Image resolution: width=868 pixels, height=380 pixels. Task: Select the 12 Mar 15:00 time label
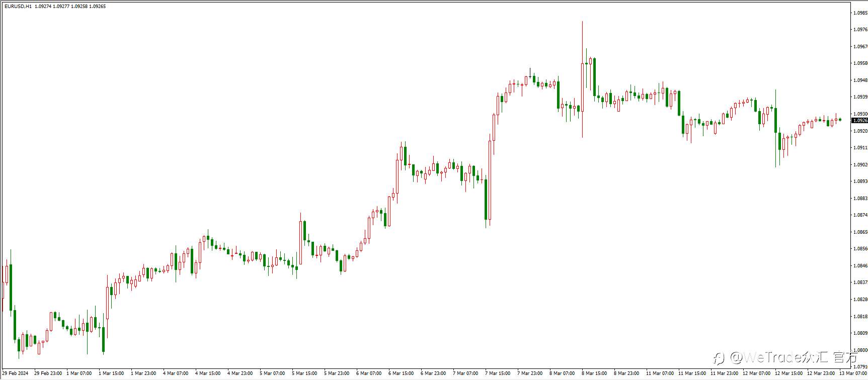788,373
